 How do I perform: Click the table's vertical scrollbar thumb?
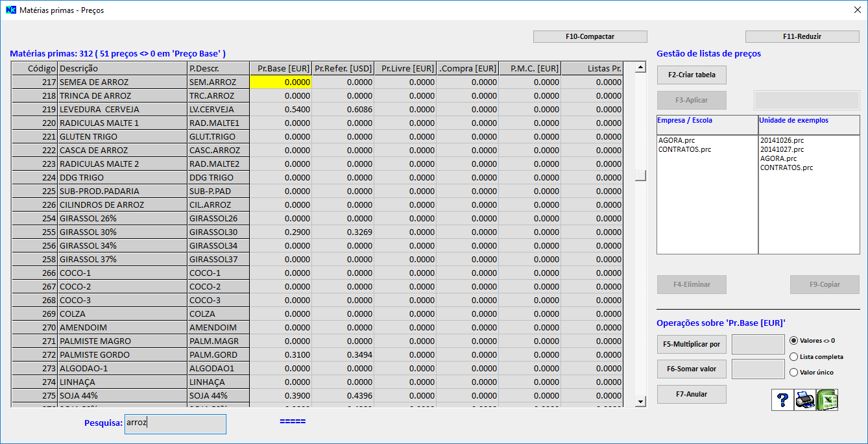pos(640,175)
